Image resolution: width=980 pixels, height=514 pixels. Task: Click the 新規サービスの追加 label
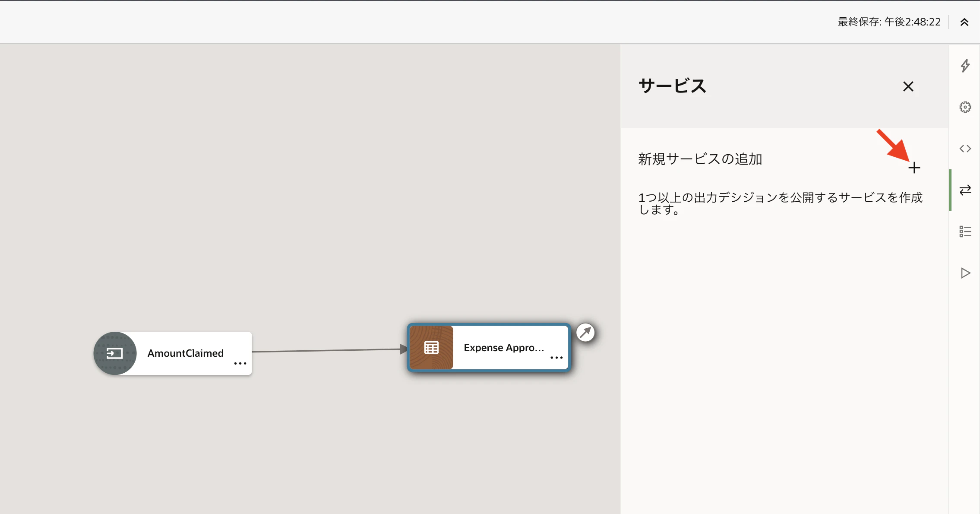pos(700,159)
